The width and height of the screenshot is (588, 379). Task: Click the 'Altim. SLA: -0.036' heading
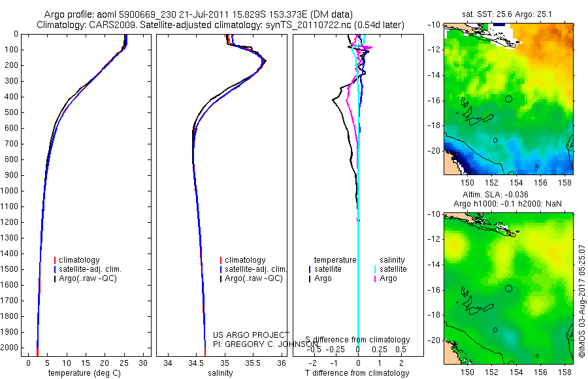[x=495, y=195]
